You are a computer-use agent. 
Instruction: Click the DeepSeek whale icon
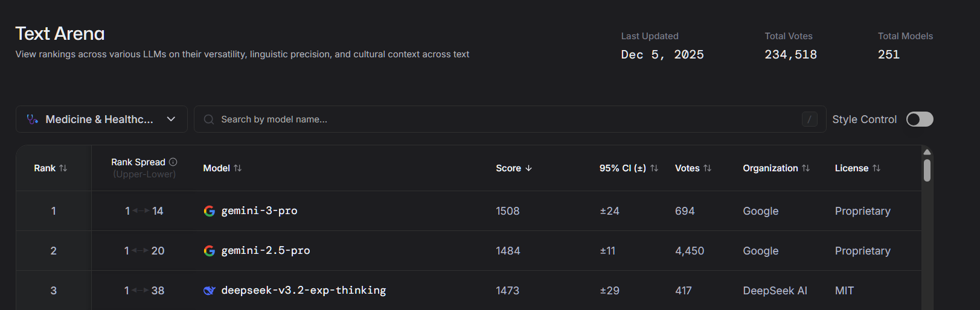pyautogui.click(x=210, y=291)
